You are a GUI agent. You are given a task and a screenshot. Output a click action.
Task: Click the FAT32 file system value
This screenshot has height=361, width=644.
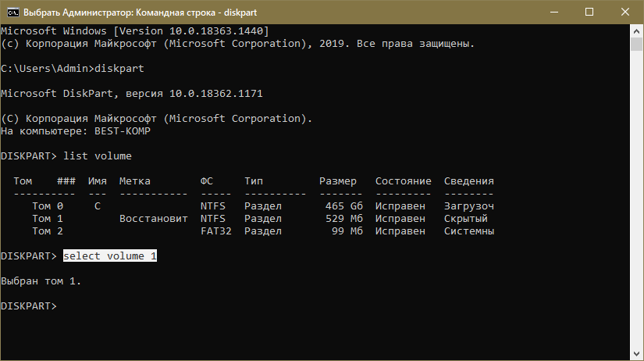(215, 231)
